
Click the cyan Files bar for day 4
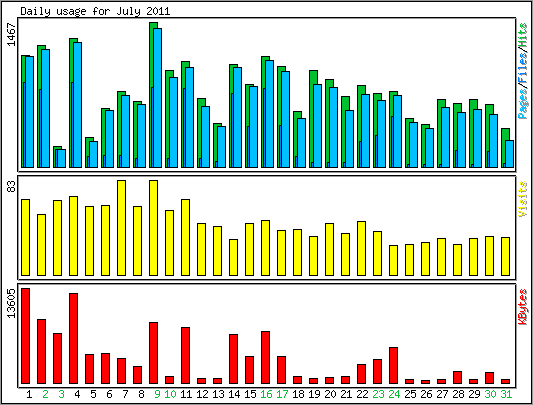(78, 105)
